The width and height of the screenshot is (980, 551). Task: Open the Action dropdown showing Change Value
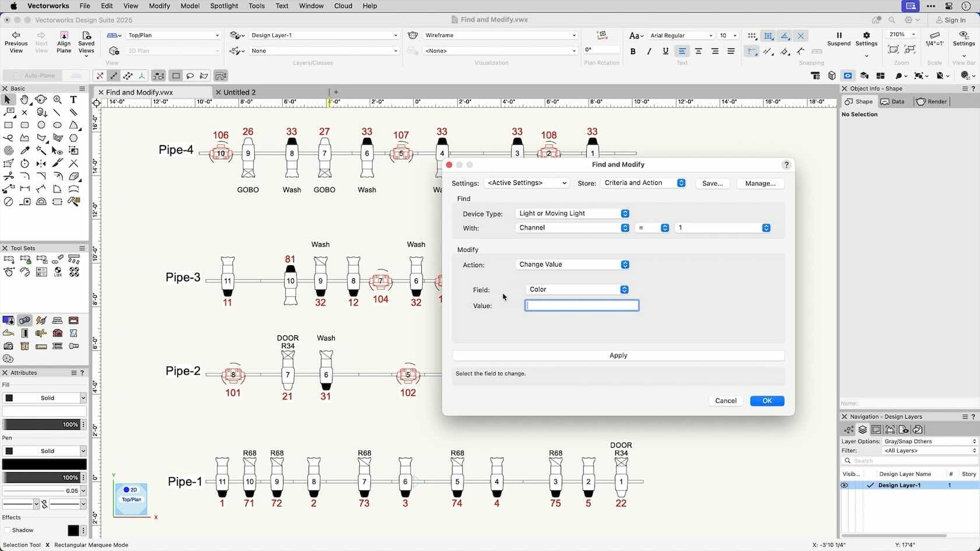[572, 265]
